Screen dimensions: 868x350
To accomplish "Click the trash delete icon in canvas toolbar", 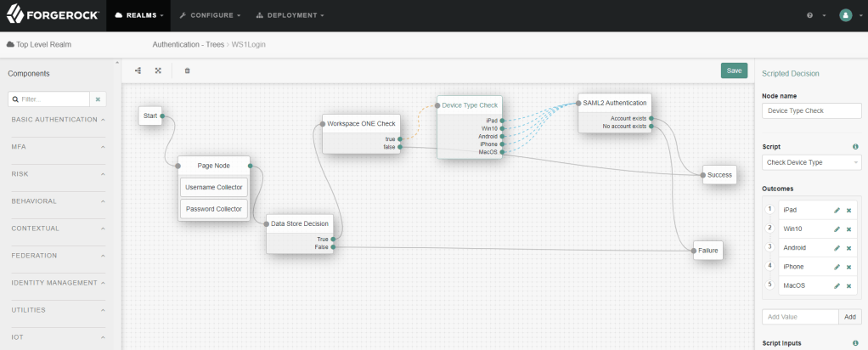I will click(x=187, y=71).
